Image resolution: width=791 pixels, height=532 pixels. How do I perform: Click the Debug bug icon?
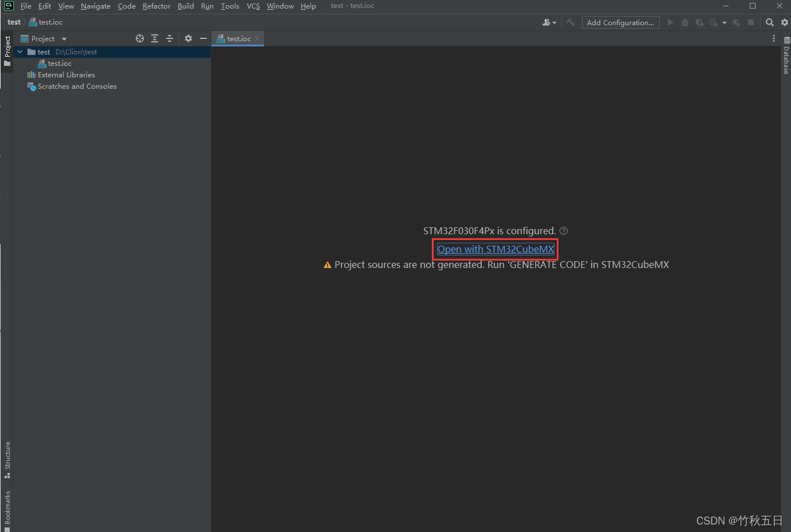685,22
